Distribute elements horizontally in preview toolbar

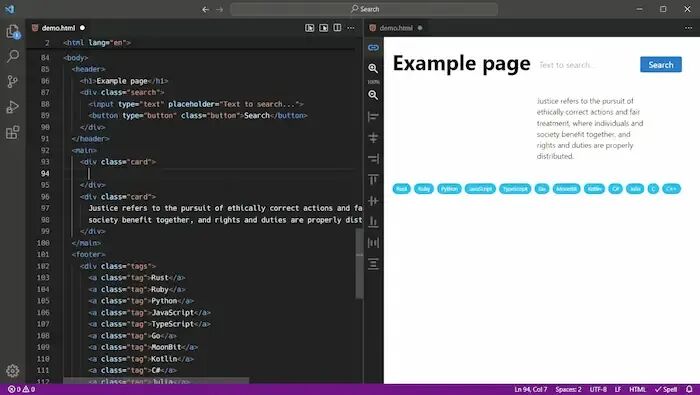pyautogui.click(x=373, y=243)
